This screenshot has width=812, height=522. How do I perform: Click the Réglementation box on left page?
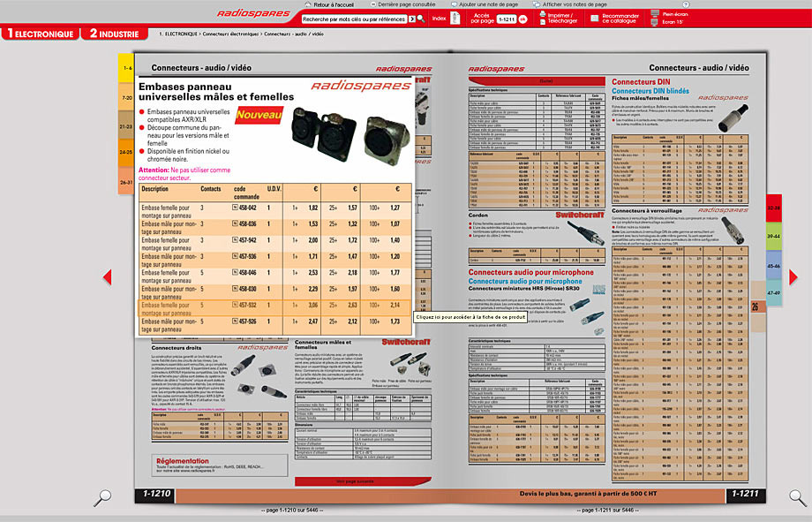point(220,465)
